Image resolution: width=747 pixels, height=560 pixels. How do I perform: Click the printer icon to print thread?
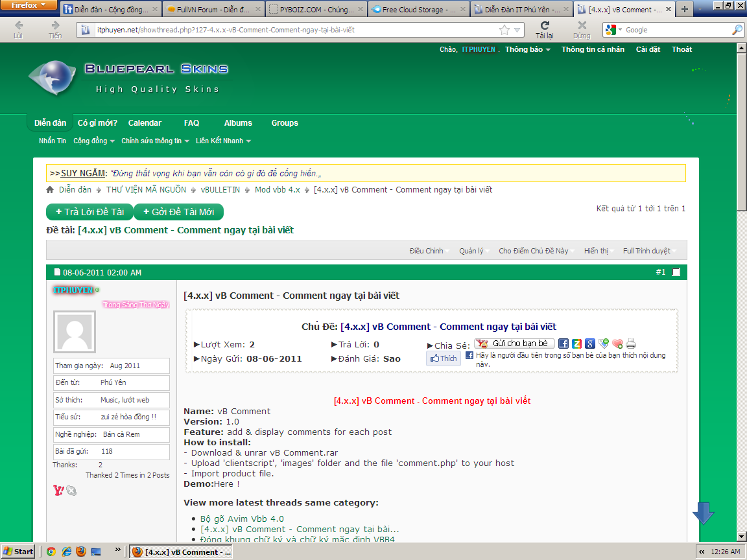631,344
